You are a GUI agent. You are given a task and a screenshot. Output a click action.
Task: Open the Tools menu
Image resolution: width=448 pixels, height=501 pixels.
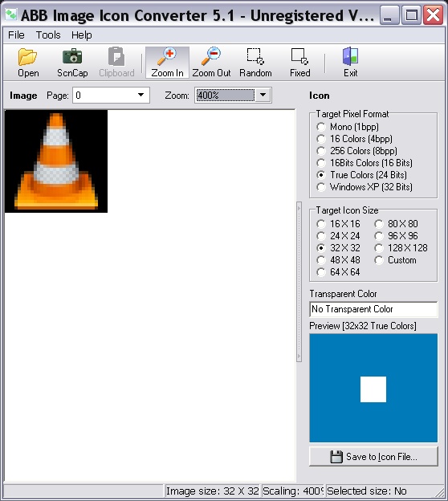[x=48, y=35]
